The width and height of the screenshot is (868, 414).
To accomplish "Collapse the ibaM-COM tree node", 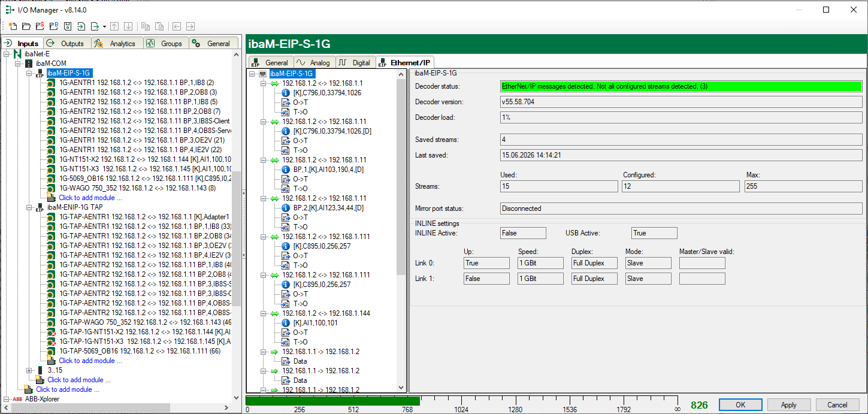I will tap(18, 64).
